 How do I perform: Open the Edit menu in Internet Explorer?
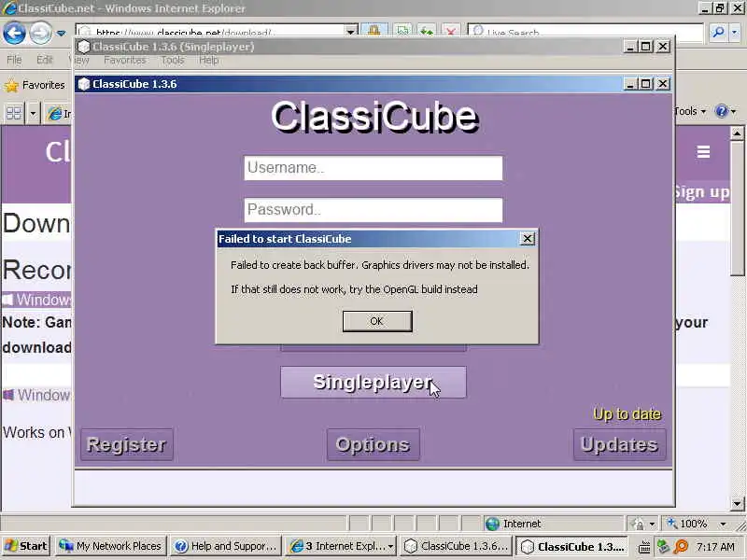click(x=45, y=60)
